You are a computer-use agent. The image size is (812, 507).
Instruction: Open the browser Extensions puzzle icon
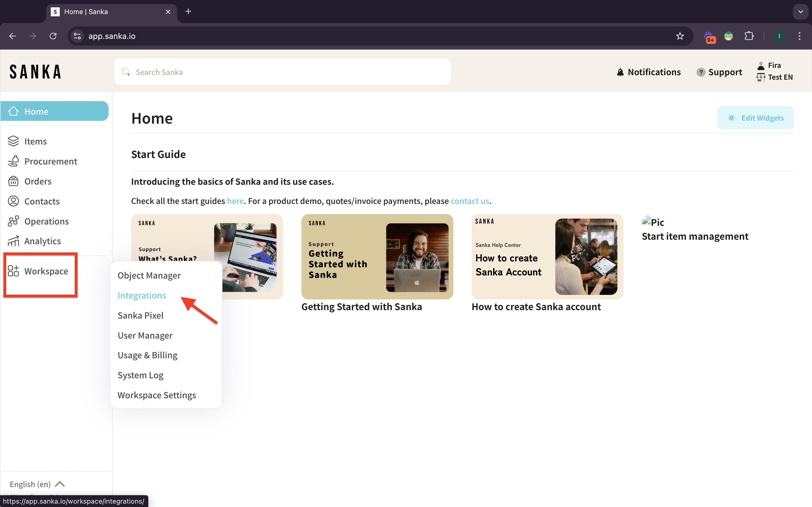click(749, 36)
